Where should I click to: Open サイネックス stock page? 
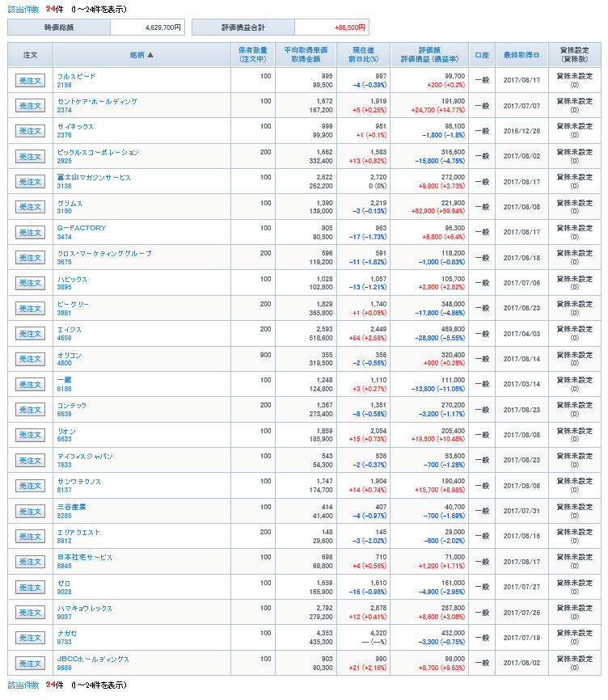coord(75,127)
